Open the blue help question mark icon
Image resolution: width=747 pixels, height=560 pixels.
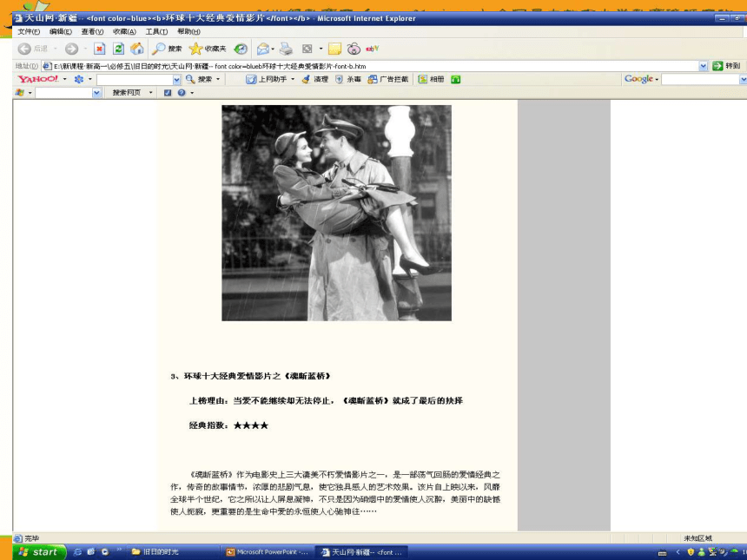182,92
